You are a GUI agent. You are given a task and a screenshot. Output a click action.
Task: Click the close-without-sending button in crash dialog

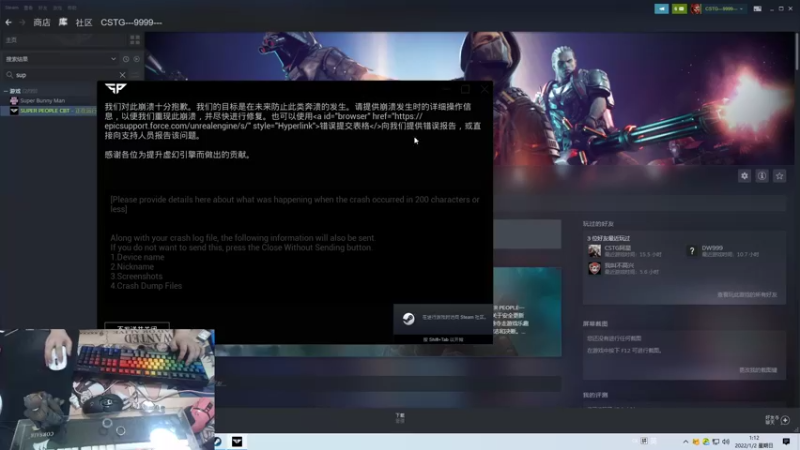coord(137,327)
